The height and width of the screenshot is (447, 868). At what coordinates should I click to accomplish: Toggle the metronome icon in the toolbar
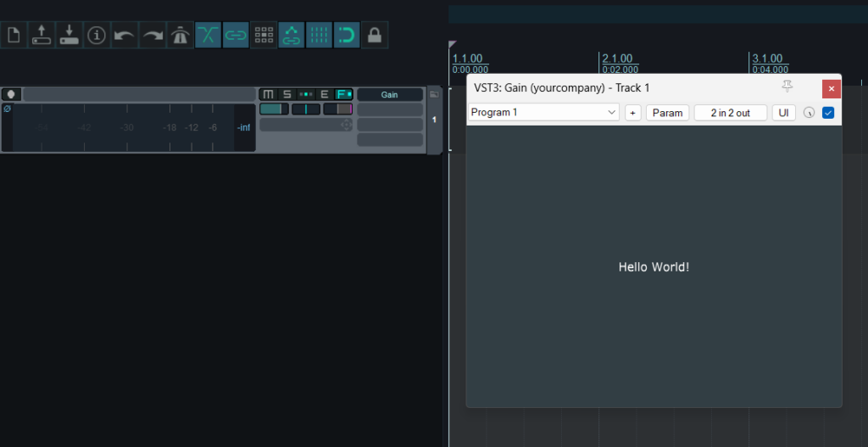click(x=180, y=36)
